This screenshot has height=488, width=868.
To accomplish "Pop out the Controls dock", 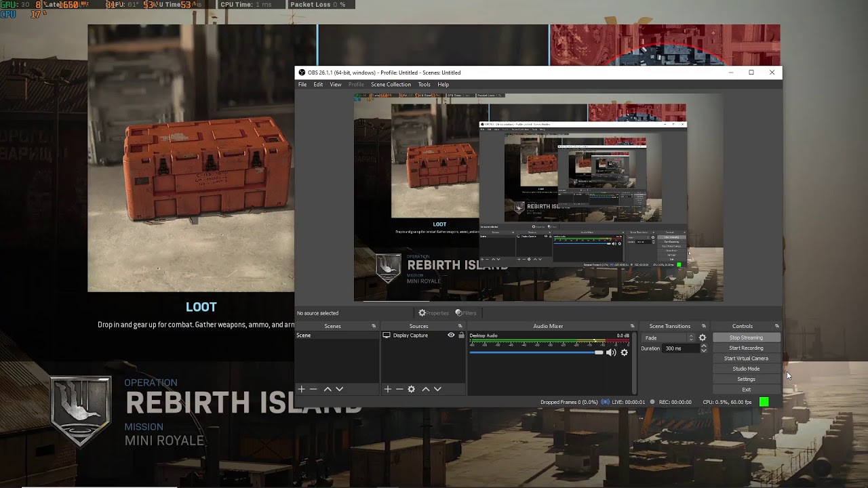I will (777, 326).
